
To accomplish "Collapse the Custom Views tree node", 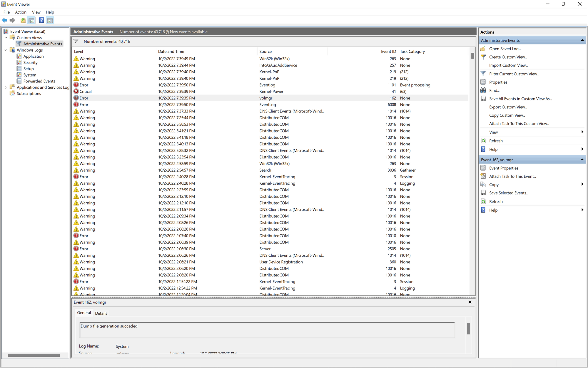I will click(6, 38).
